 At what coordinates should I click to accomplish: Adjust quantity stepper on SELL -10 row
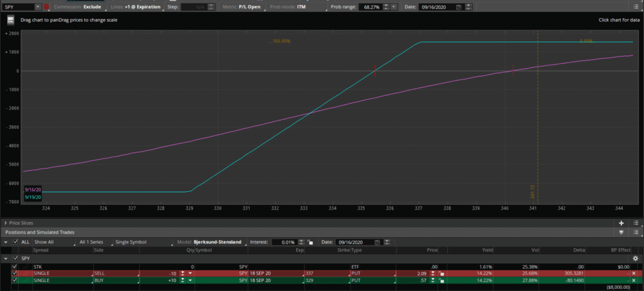(182, 273)
